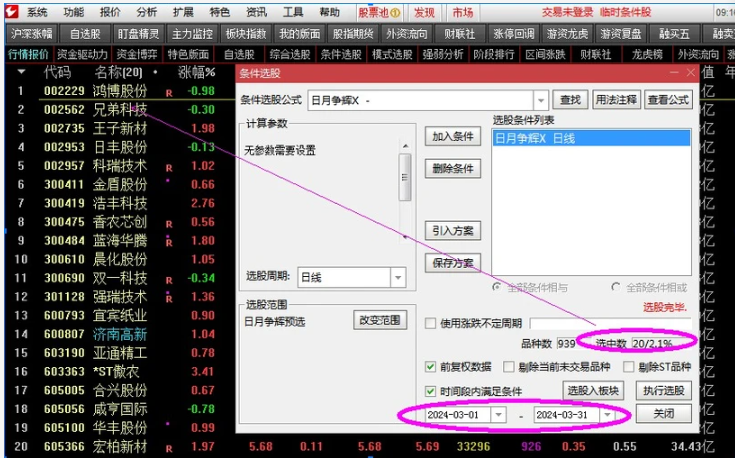
Task: Click the R marker beside 鸿博股份
Action: point(169,91)
